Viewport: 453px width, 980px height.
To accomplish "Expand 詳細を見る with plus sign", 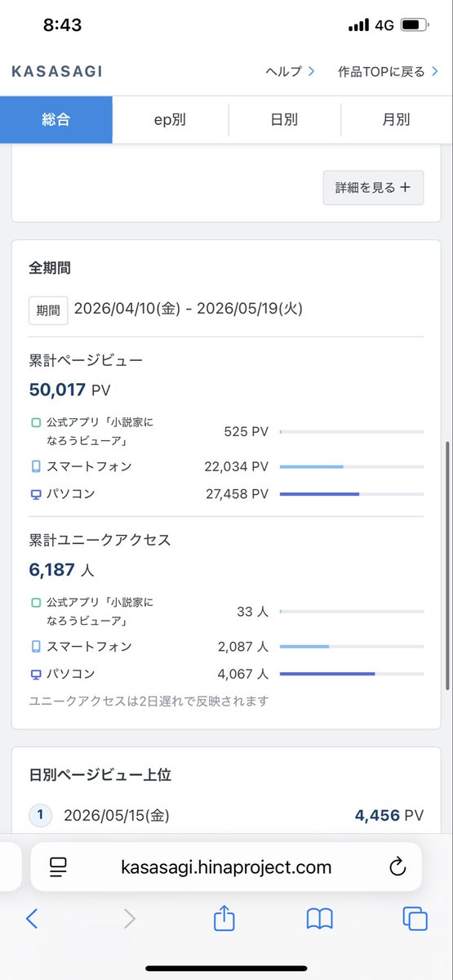I will pyautogui.click(x=374, y=187).
